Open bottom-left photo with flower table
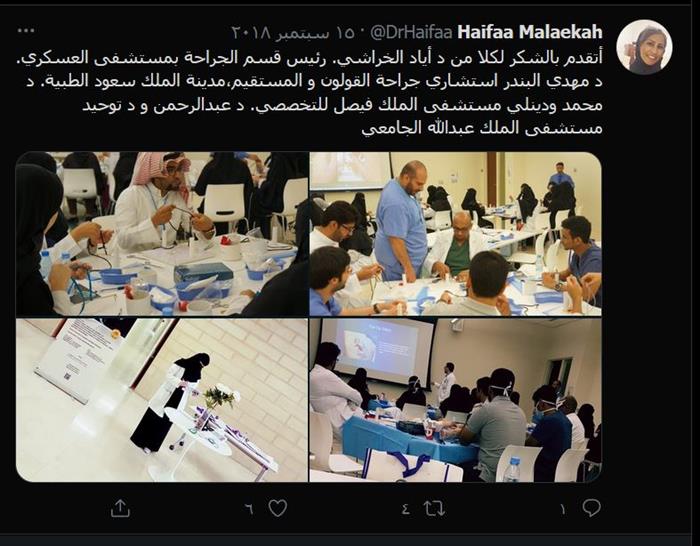Viewport: 700px width, 546px height. pos(162,400)
